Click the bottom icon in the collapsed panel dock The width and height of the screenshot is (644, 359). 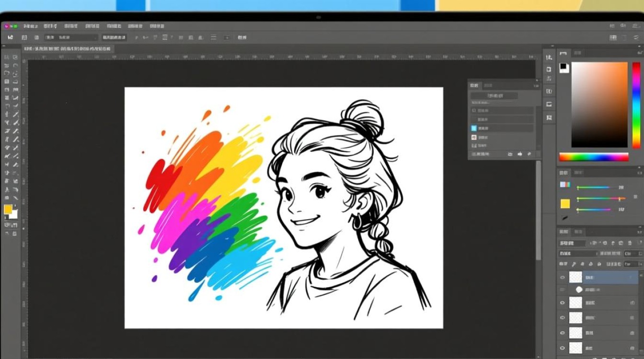(549, 117)
